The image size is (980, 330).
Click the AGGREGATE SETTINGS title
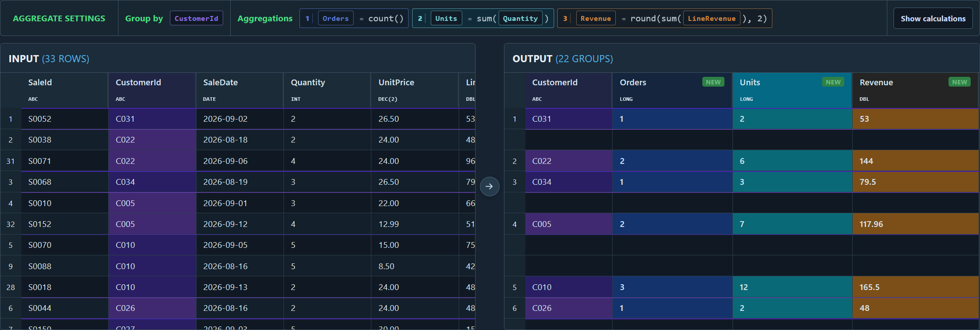tap(59, 19)
